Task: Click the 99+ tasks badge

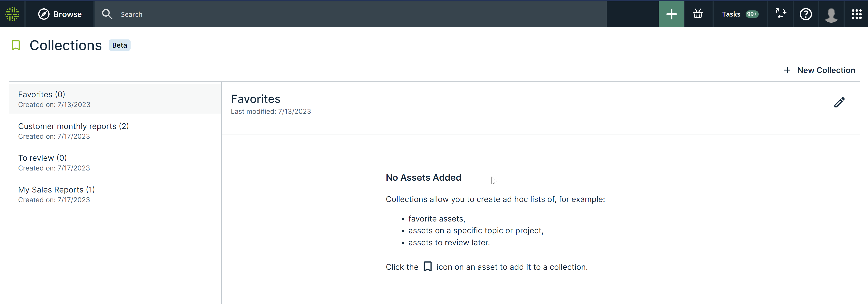Action: click(x=752, y=14)
